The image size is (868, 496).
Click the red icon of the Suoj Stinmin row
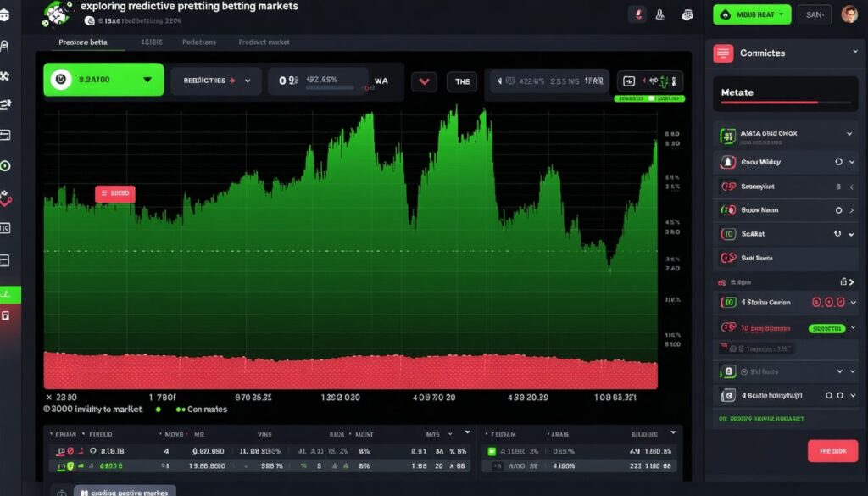coord(728,327)
